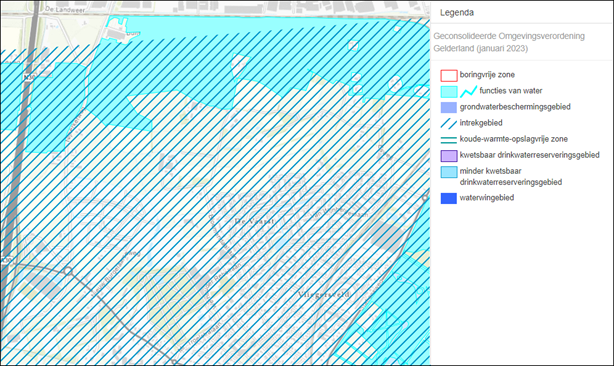Image resolution: width=614 pixels, height=366 pixels.
Task: Click the purple kwetsbaar drinkwaterreserveringsgebied swatch
Action: click(x=449, y=156)
